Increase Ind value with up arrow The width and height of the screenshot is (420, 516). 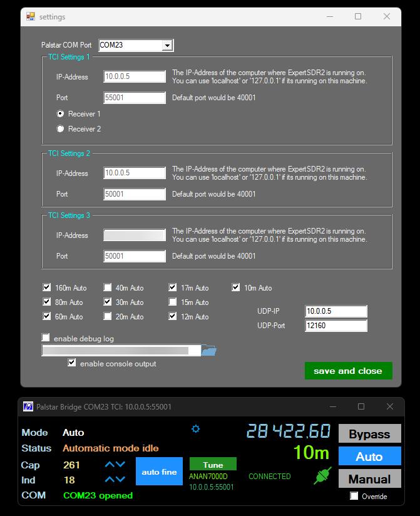[x=110, y=480]
